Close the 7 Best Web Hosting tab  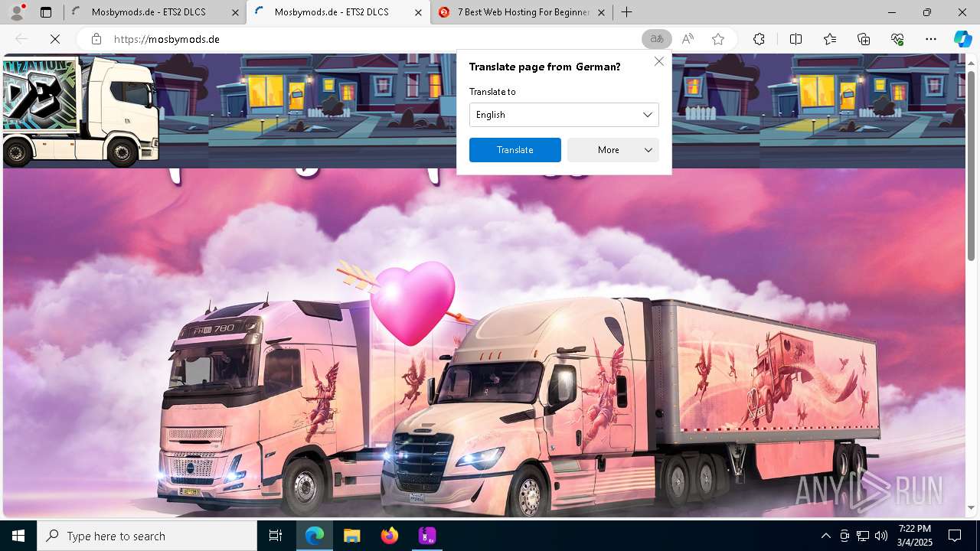(601, 12)
